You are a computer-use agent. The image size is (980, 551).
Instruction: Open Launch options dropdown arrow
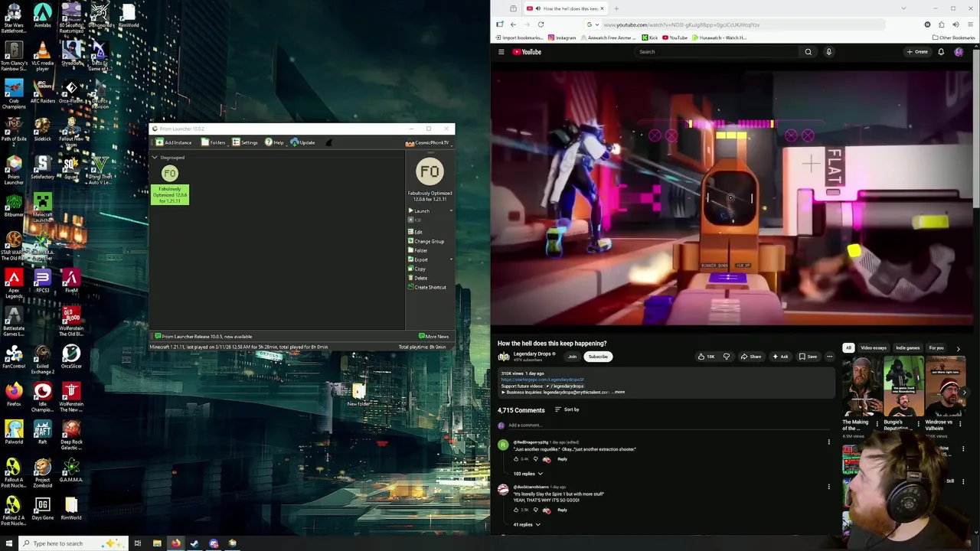(x=451, y=210)
